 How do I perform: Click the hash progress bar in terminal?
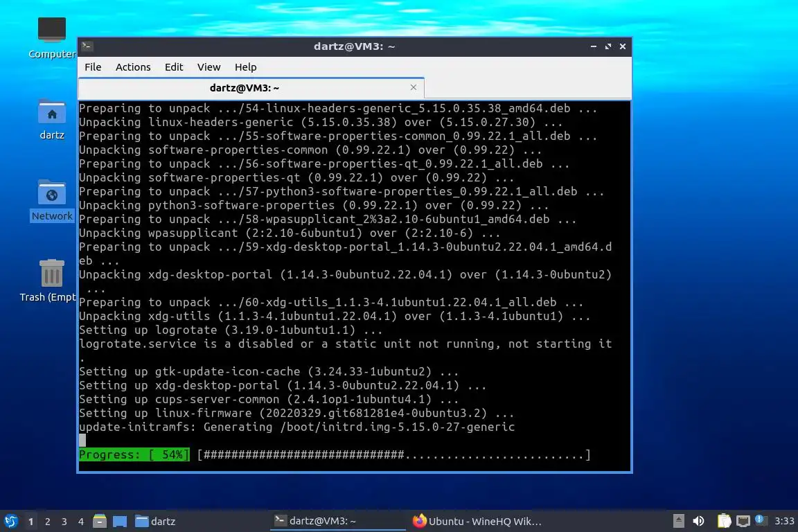pyautogui.click(x=394, y=454)
